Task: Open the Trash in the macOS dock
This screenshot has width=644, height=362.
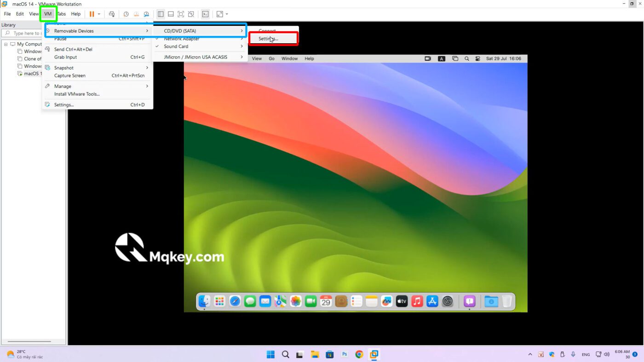Action: pos(506,301)
